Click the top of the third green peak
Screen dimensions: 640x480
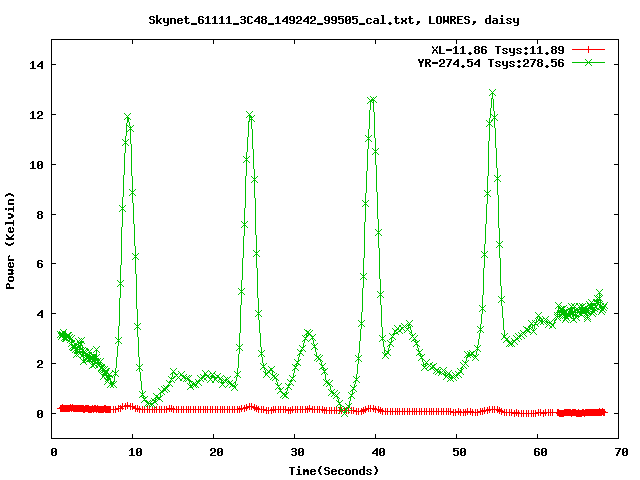click(x=372, y=100)
